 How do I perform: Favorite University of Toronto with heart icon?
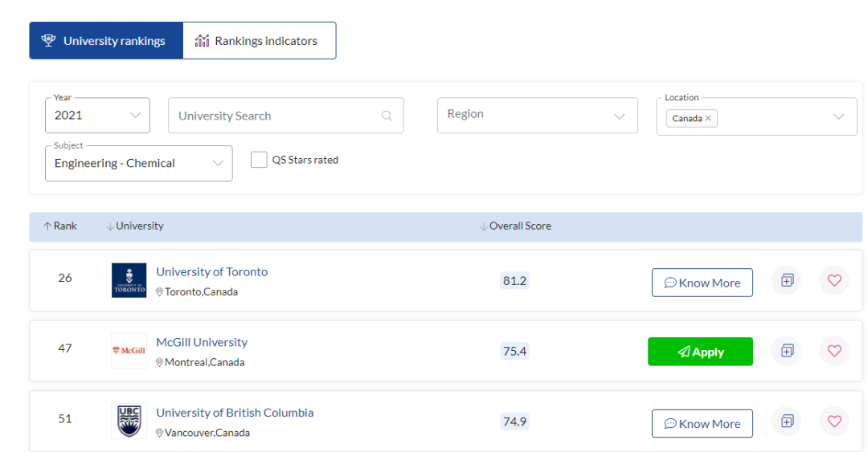coord(833,281)
